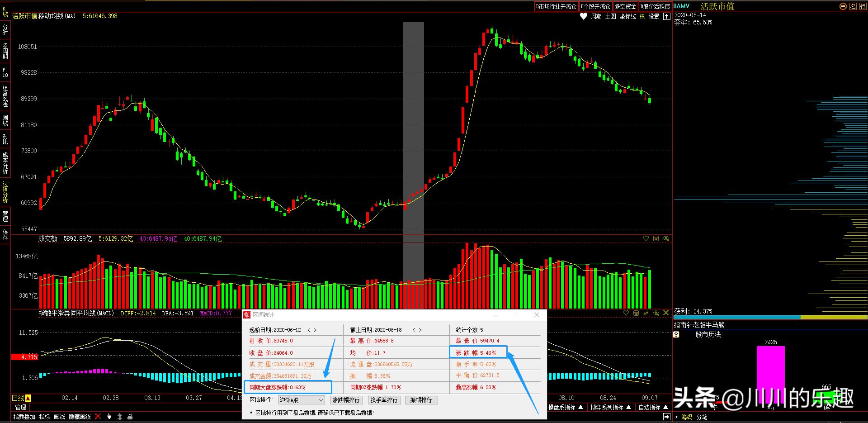Click the 行 icon in the top-right corner
This screenshot has width=868, height=423.
click(863, 6)
